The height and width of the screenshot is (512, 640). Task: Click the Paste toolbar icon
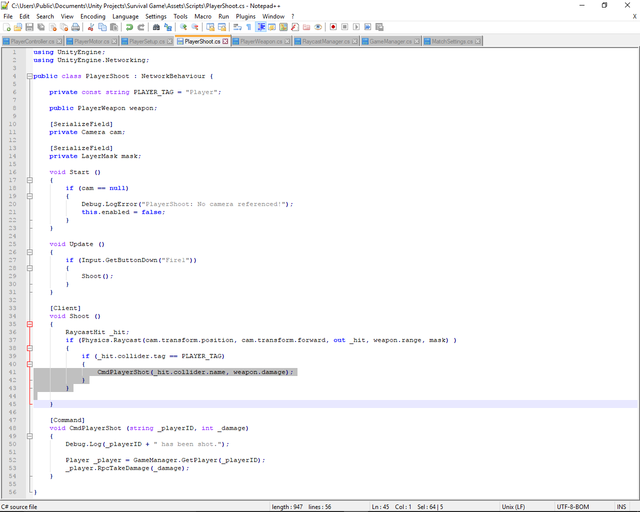coord(114,27)
